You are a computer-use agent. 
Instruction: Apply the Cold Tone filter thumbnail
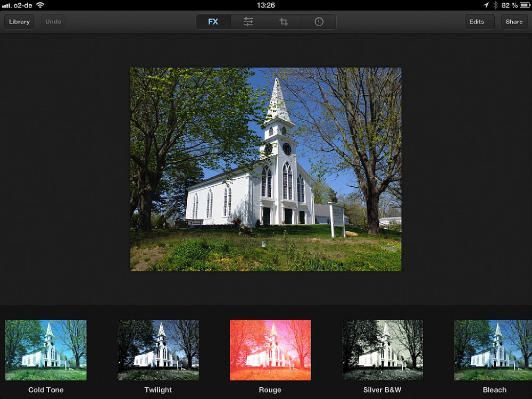46,350
